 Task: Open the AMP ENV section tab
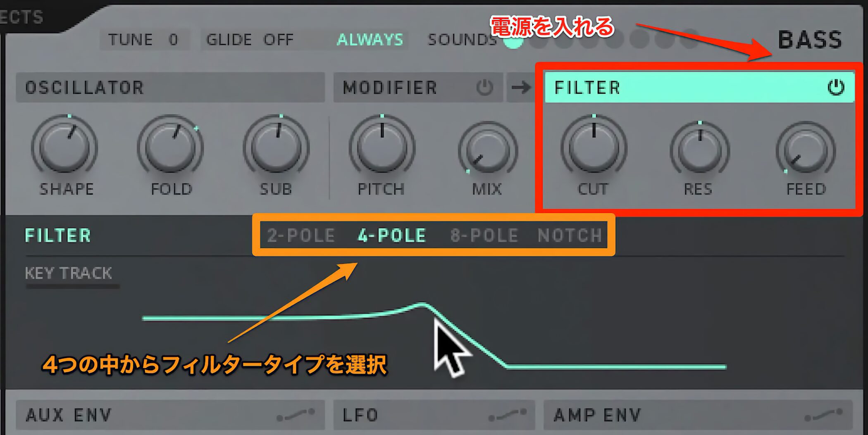698,415
